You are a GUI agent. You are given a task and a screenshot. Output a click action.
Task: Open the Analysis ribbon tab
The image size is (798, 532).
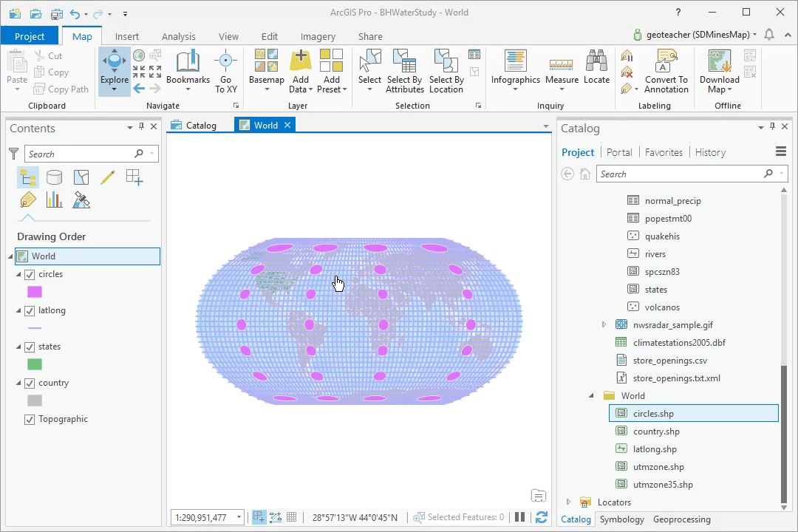coord(178,36)
